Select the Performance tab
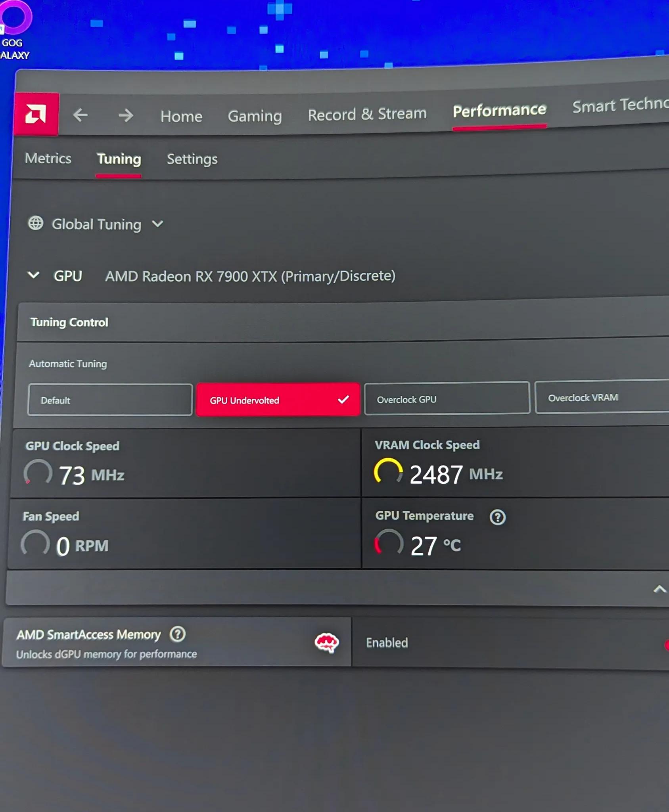 pyautogui.click(x=500, y=110)
